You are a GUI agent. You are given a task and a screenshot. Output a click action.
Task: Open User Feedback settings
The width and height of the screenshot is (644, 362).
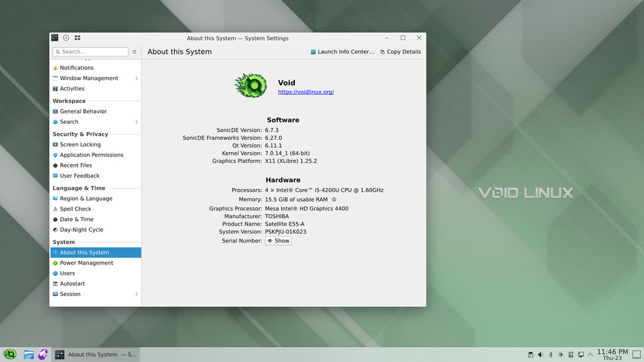click(x=96, y=176)
